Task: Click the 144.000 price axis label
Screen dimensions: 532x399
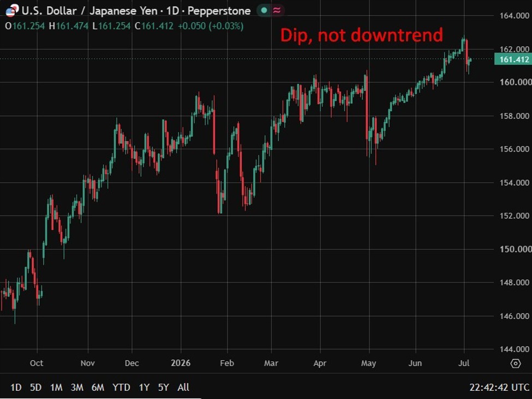Action: [x=515, y=349]
